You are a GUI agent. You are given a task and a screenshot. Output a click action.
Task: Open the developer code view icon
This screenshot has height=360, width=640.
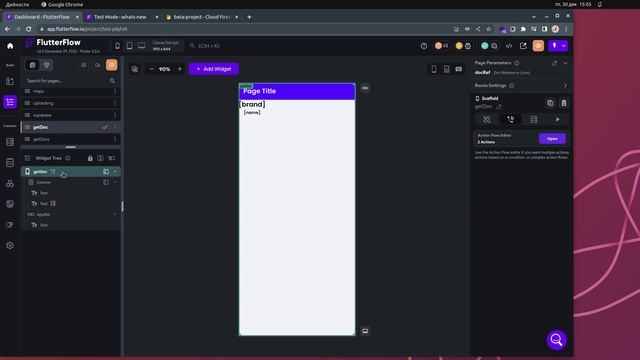pyautogui.click(x=509, y=46)
